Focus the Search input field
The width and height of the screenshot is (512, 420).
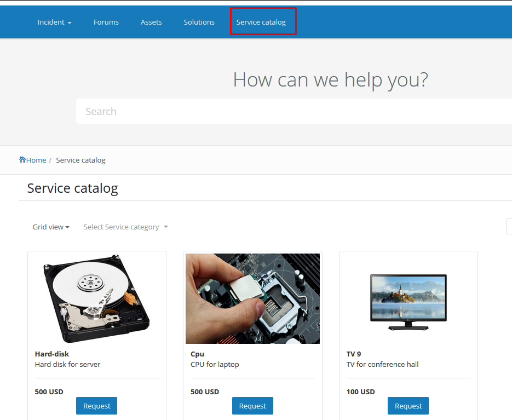tap(294, 111)
